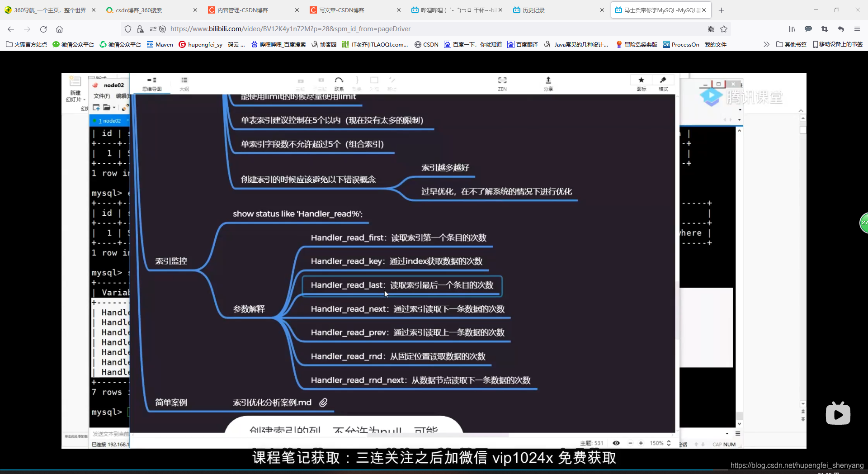
Task: Click the attachment icon beside 索引优化分析案例.md
Action: click(x=324, y=402)
